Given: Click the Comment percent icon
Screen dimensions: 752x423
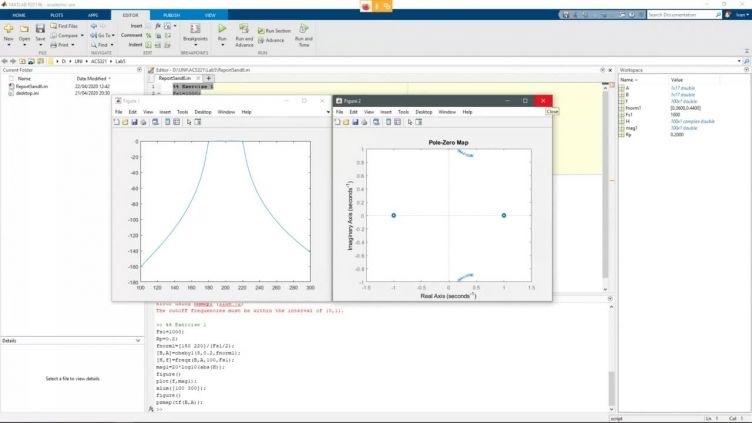Looking at the screenshot, I should pyautogui.click(x=149, y=35).
